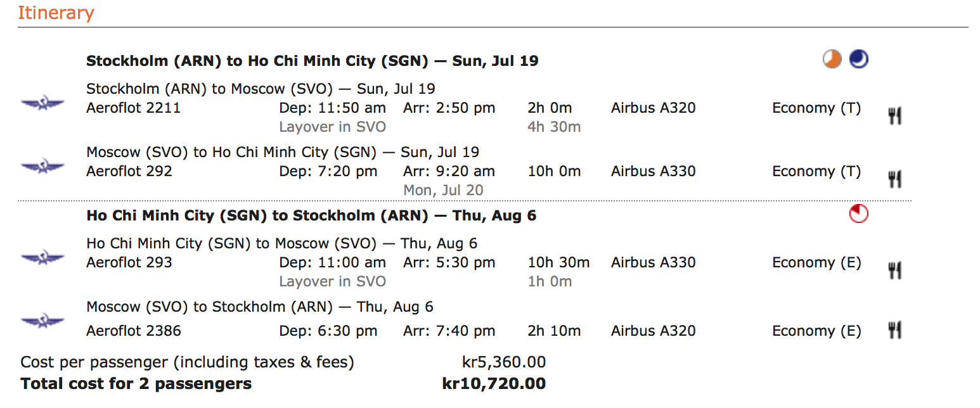Click the Aeroflot logo beside flight 293

(43, 258)
